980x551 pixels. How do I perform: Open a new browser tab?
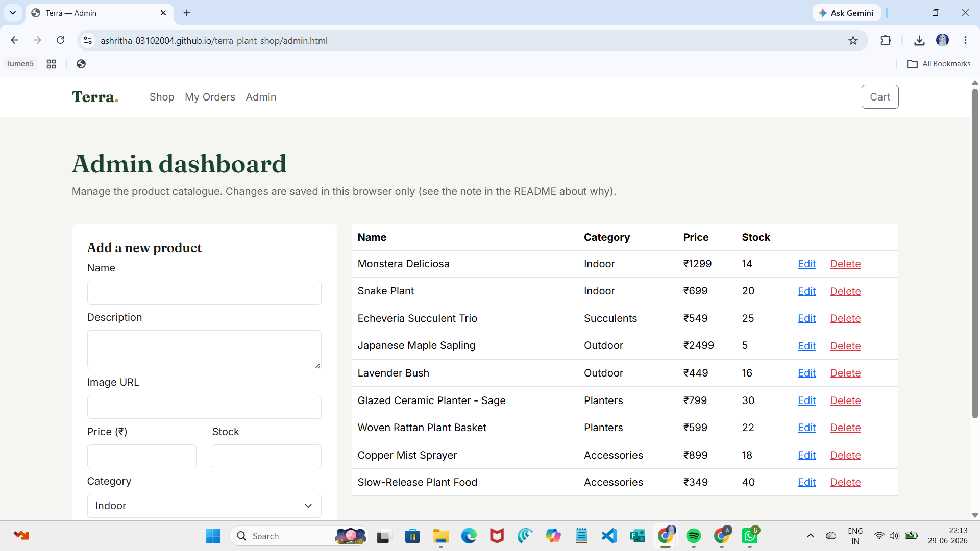[187, 13]
